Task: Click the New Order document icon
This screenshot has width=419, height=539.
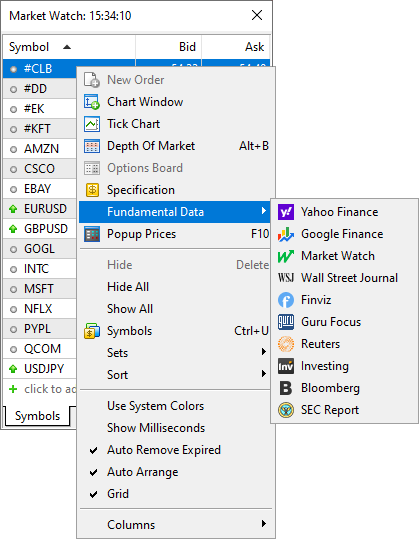Action: point(92,80)
